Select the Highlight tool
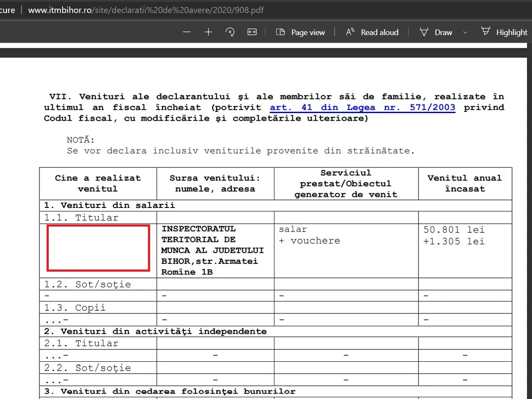532x399 pixels. coord(505,32)
